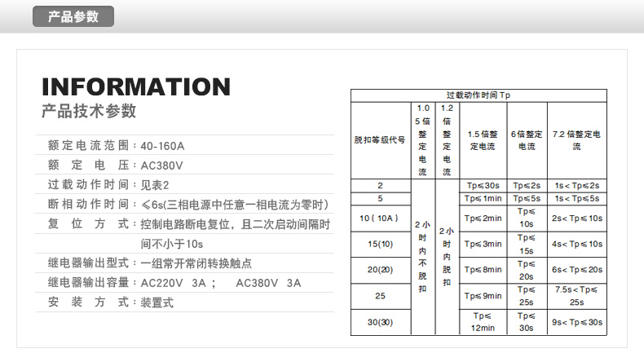This screenshot has height=362, width=644.
Task: Click the 复位方式 label
Action: click(x=88, y=224)
